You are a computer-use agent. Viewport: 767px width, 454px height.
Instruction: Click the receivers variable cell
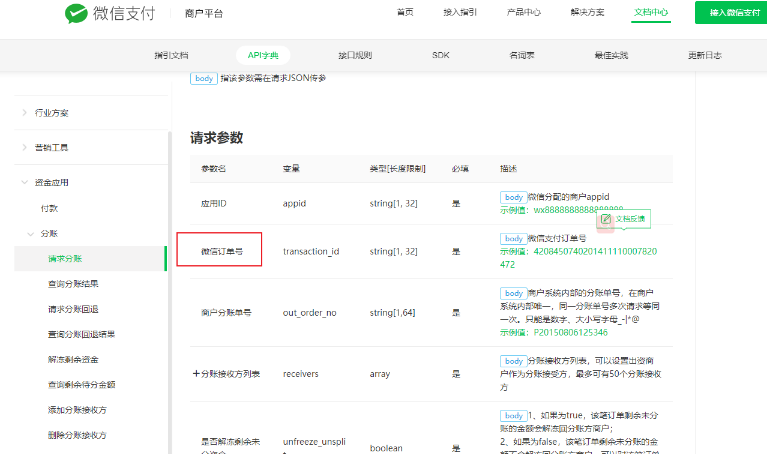[300, 374]
